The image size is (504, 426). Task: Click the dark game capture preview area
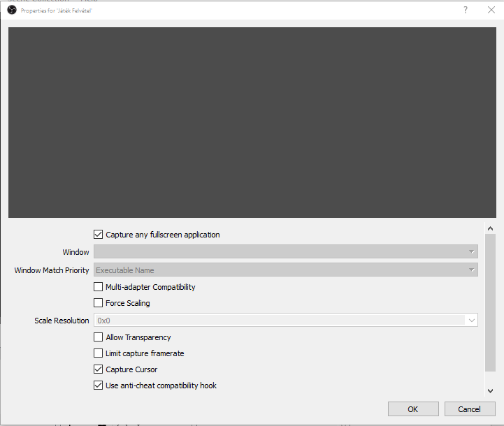point(252,122)
